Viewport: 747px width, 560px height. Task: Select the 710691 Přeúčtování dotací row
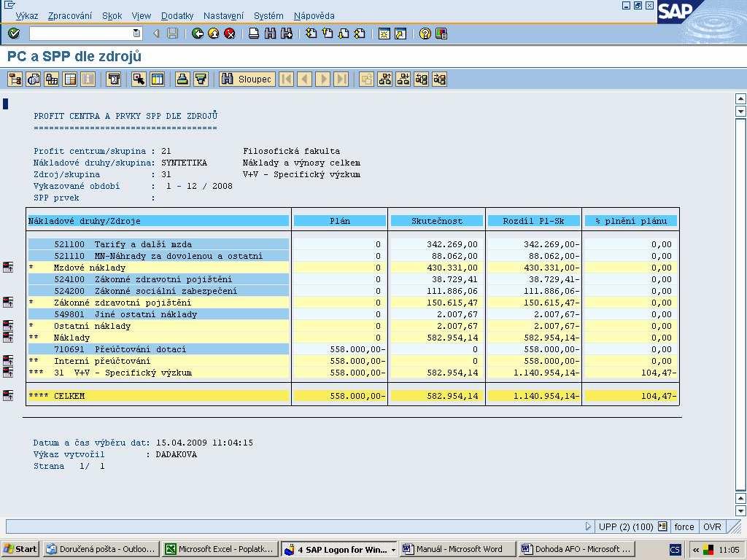[158, 349]
